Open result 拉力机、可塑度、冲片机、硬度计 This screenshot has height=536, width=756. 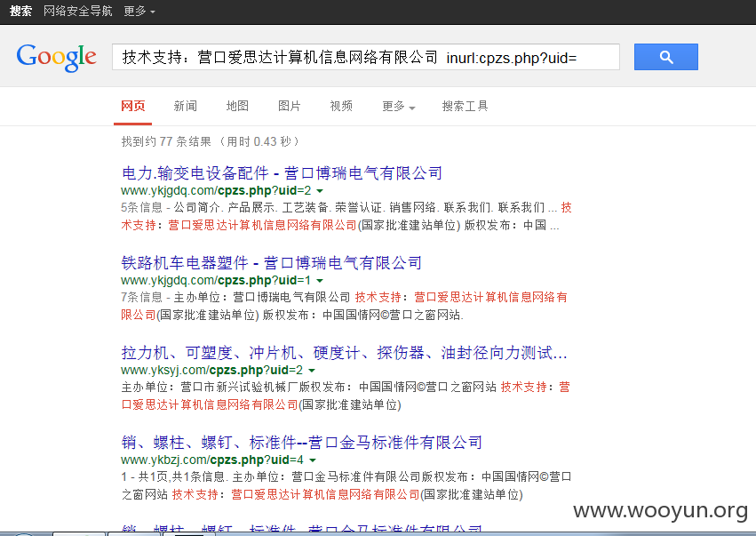pyautogui.click(x=345, y=353)
